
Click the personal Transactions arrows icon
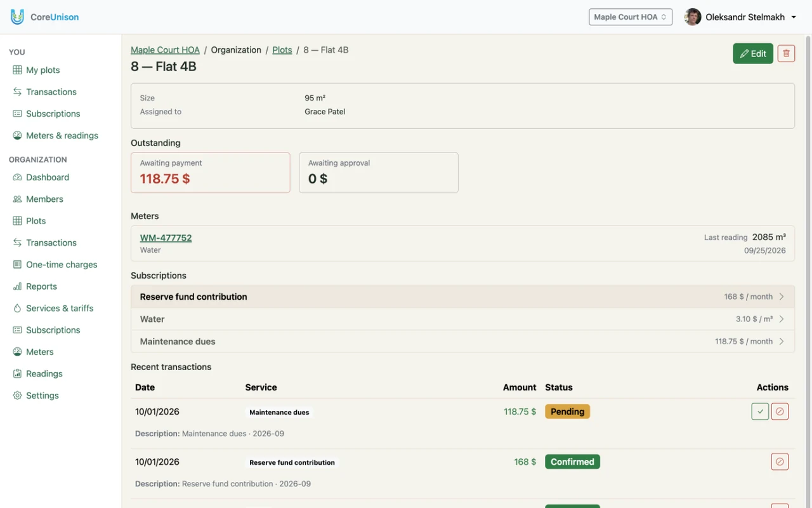click(17, 92)
